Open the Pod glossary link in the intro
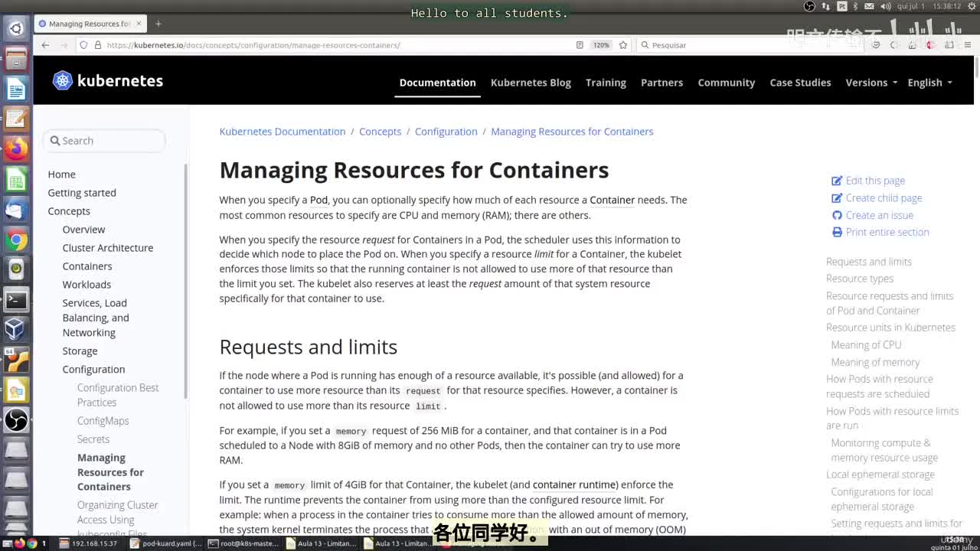Image resolution: width=980 pixels, height=551 pixels. [318, 200]
